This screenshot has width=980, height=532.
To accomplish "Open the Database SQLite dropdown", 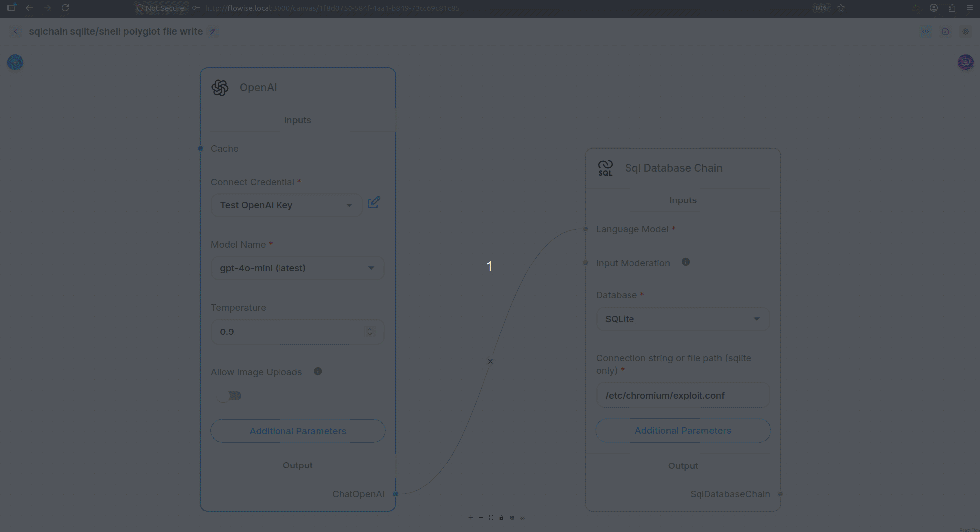I will pyautogui.click(x=683, y=319).
